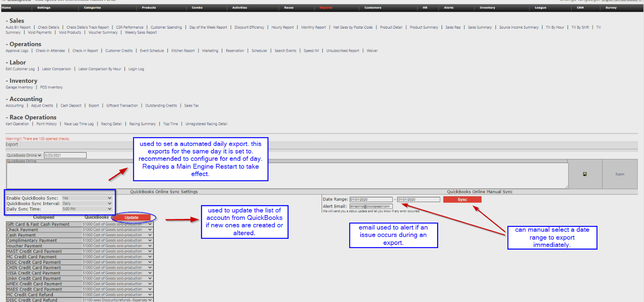Open account dropdown for Cash Payment
The height and width of the screenshot is (302, 644).
pyautogui.click(x=118, y=235)
